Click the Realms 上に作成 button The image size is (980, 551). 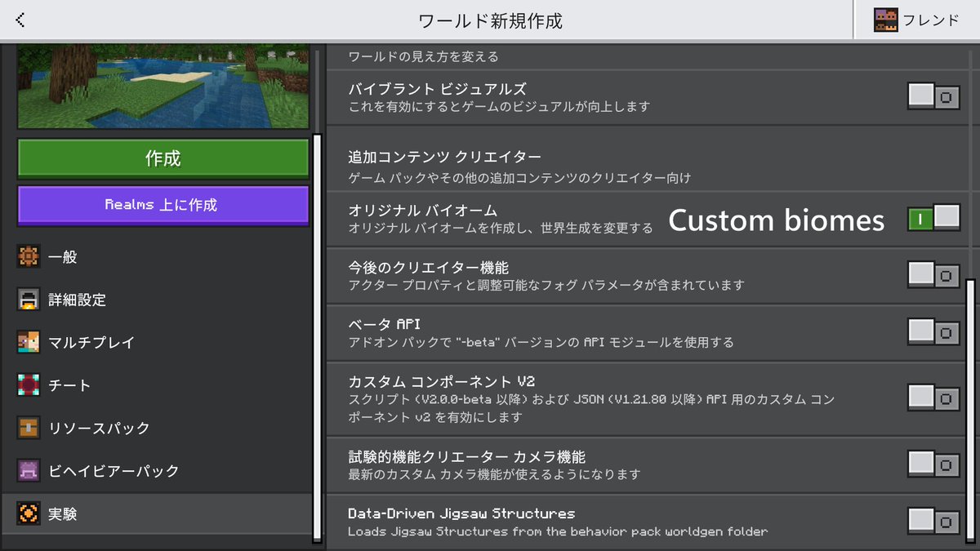[x=163, y=205]
